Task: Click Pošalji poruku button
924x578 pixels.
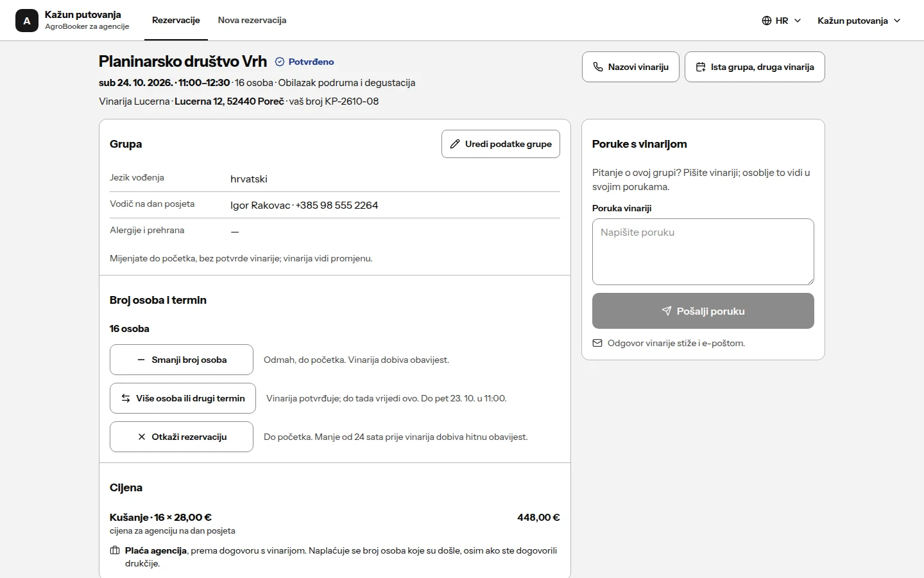Action: click(703, 311)
